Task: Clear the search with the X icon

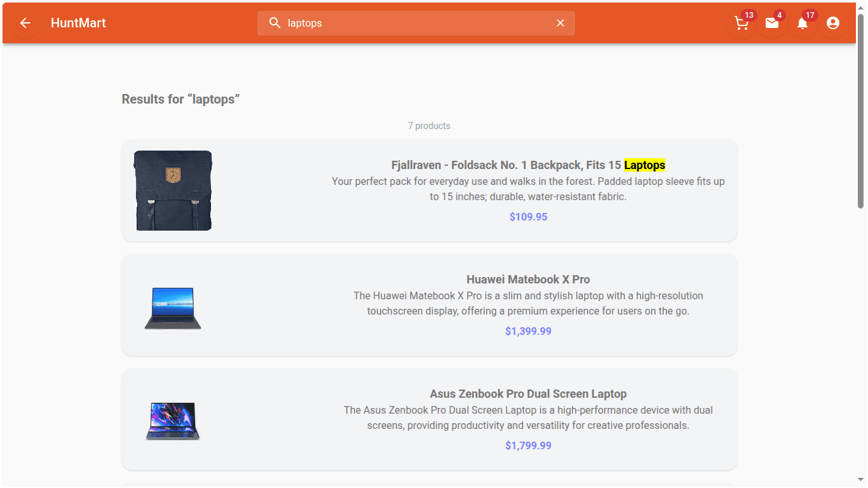Action: click(560, 23)
